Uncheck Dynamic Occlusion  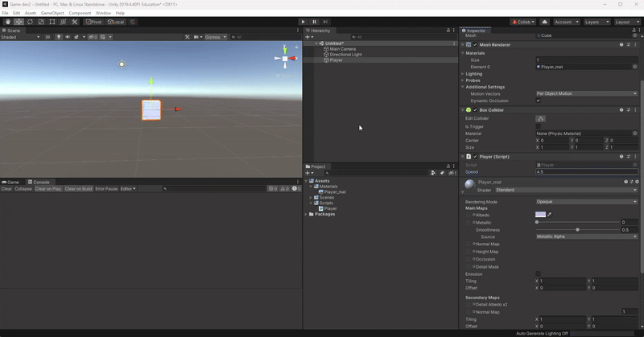(538, 101)
